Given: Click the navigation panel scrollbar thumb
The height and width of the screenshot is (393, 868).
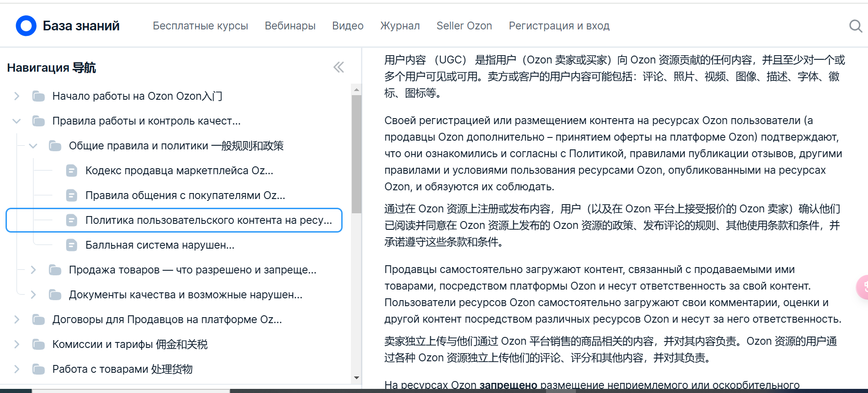Looking at the screenshot, I should click(356, 154).
